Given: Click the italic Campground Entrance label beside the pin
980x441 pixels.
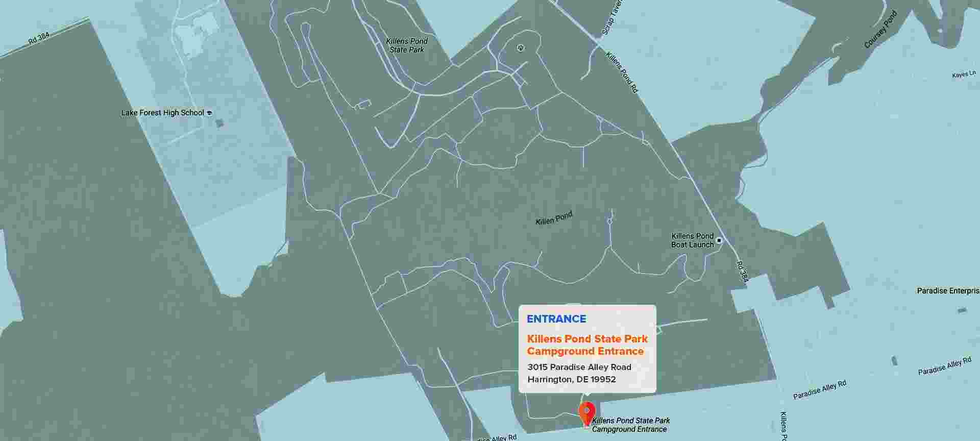Looking at the screenshot, I should coord(631,425).
